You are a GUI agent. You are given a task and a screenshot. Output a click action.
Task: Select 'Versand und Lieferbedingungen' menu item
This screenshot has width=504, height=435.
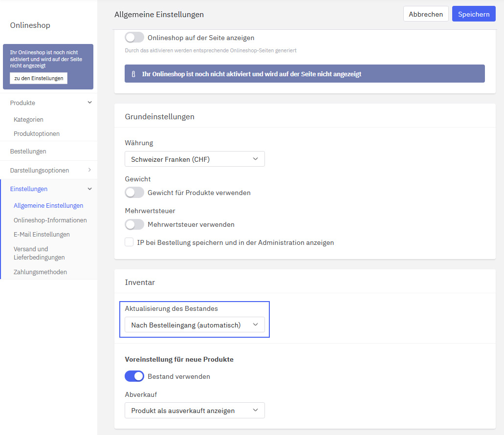coord(39,253)
